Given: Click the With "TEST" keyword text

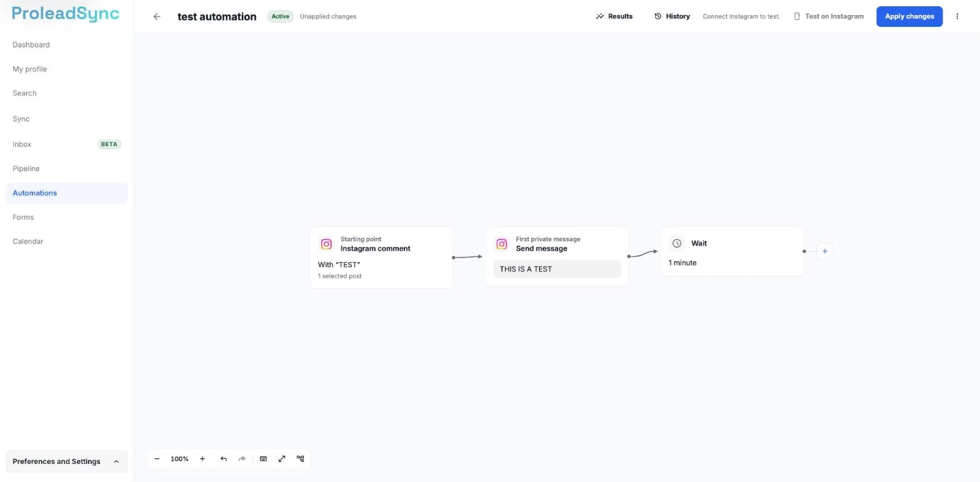Looking at the screenshot, I should coord(339,265).
